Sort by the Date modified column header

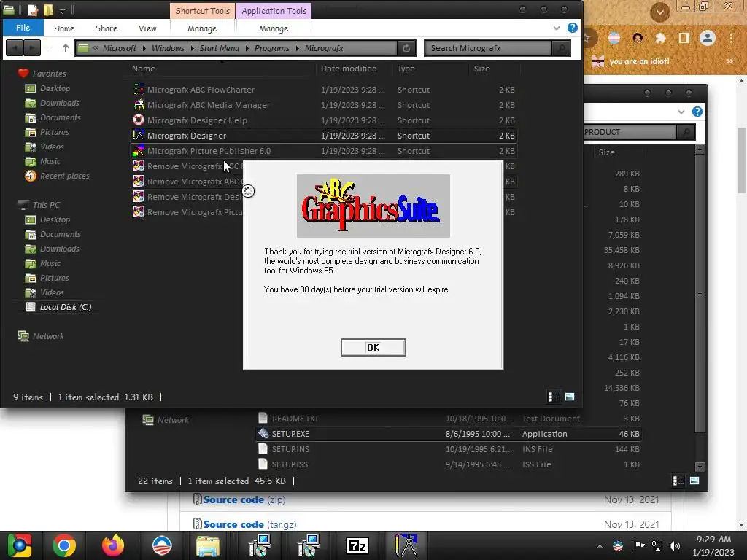[x=349, y=69]
